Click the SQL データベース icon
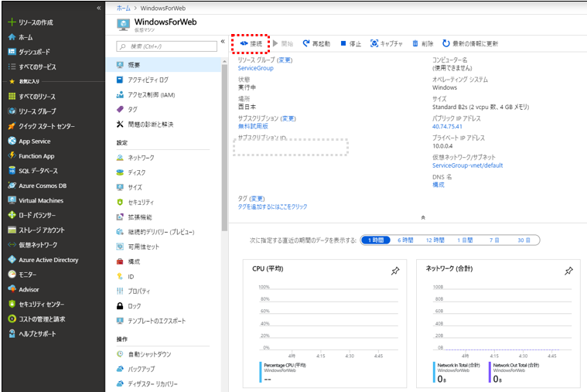 point(12,170)
